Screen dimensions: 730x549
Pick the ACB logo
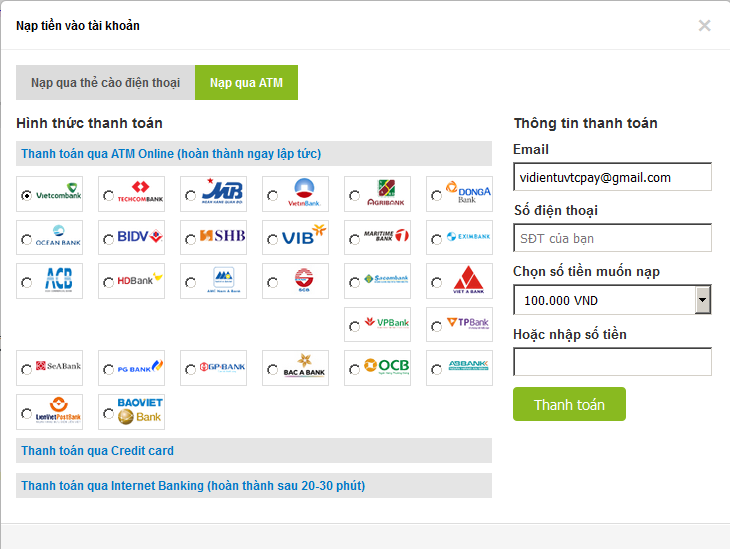click(x=59, y=279)
